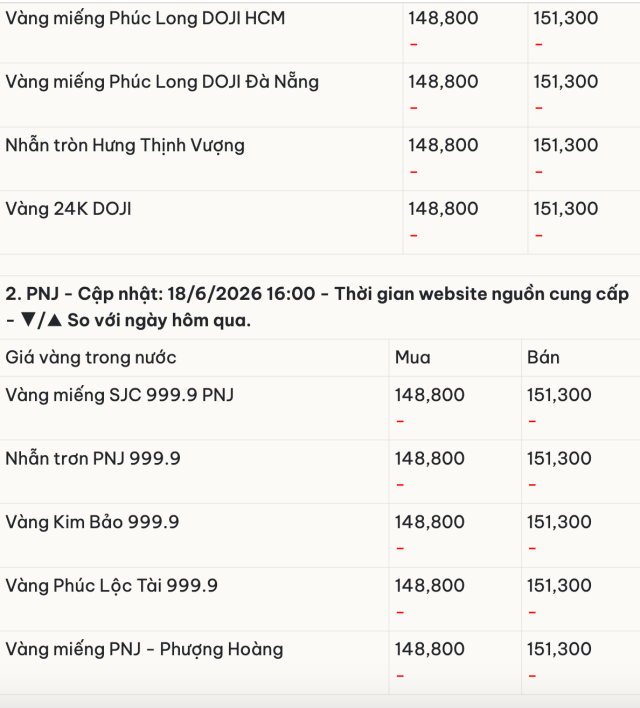Click the buy price for Vàng Kim Bảo 999.9
640x708 pixels.
coord(430,522)
